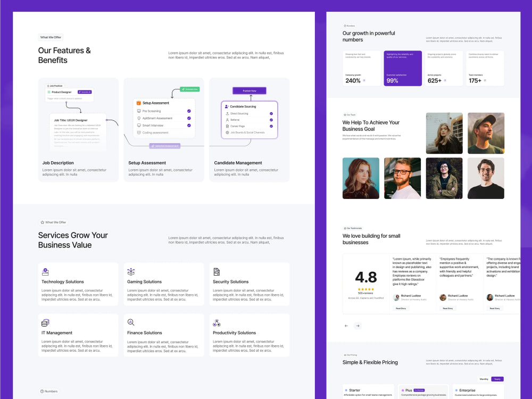
Task: Click the green square beside Product Designer
Action: [49, 92]
